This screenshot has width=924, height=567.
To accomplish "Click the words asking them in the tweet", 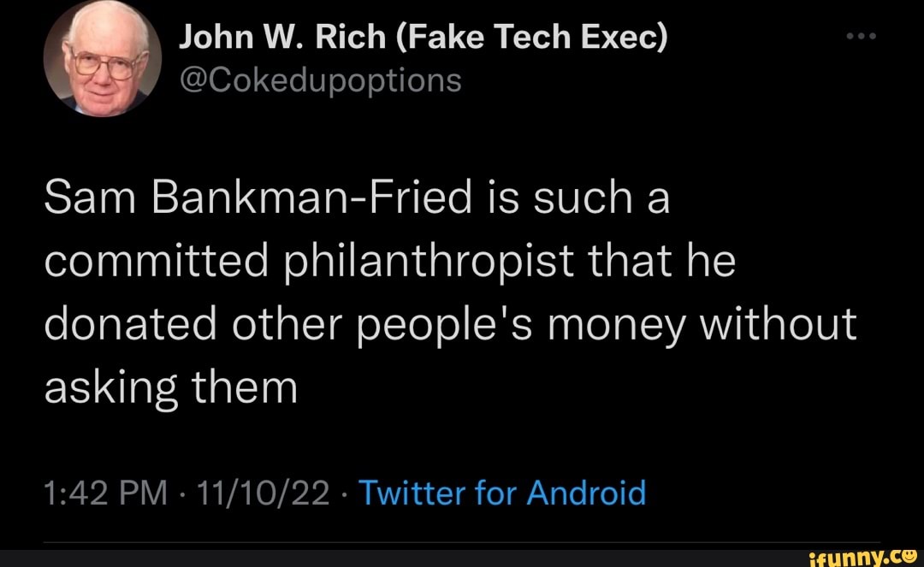I will coord(169,385).
